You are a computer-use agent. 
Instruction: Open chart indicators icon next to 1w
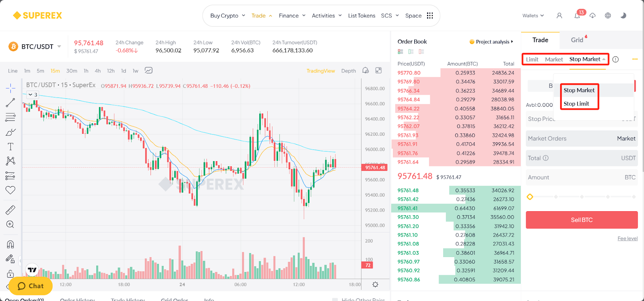click(x=149, y=70)
